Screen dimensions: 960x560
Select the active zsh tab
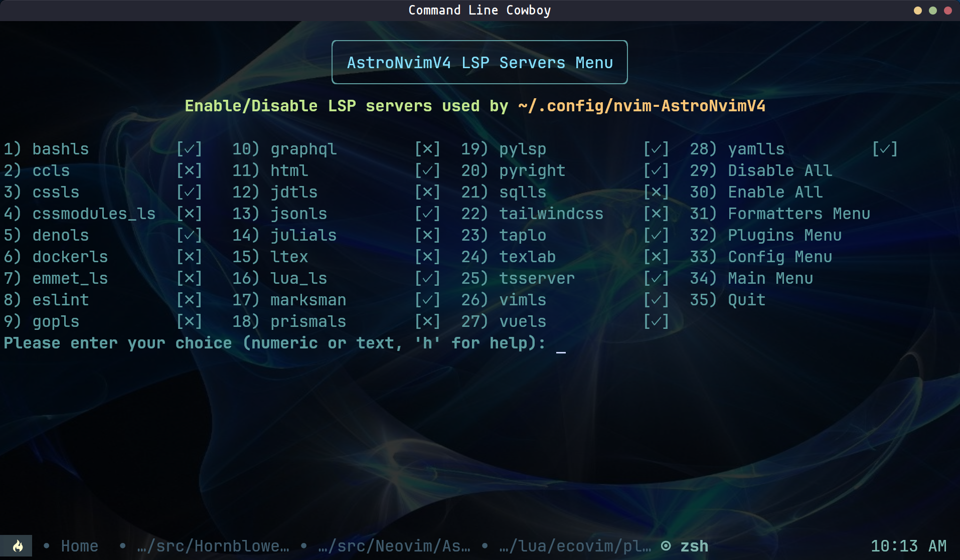pos(694,546)
